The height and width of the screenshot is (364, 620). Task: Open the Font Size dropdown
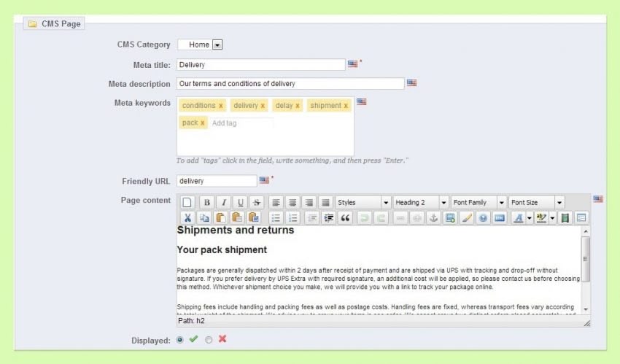coord(536,202)
